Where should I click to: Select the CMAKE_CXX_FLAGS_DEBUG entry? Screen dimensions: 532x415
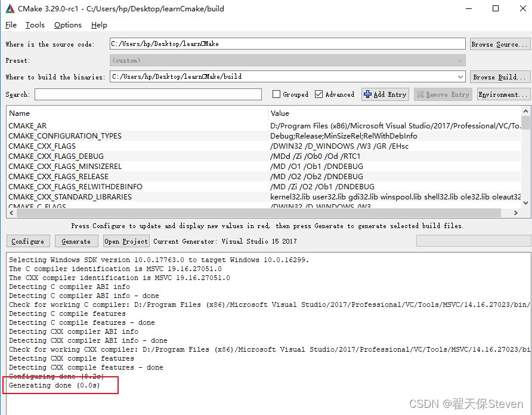click(56, 156)
